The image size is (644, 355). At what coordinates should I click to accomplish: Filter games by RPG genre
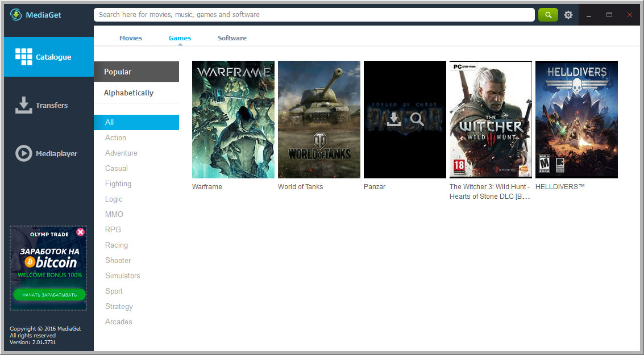[113, 230]
